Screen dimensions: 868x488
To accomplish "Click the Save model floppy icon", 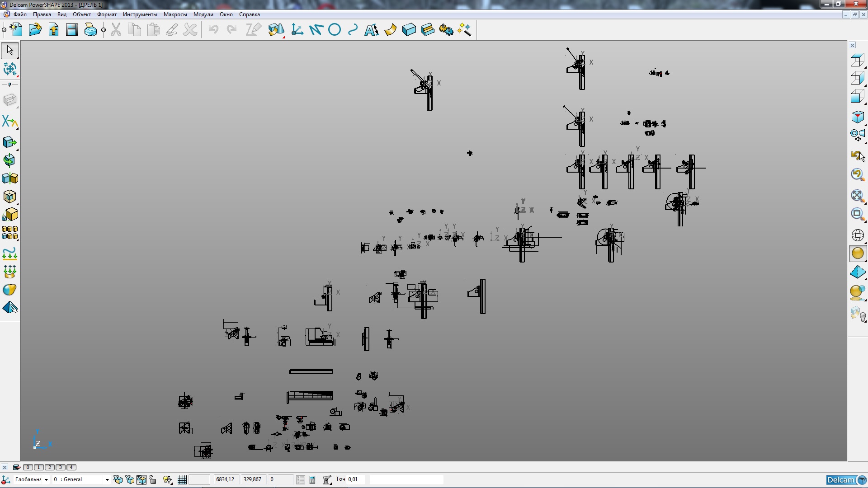I will pyautogui.click(x=72, y=30).
